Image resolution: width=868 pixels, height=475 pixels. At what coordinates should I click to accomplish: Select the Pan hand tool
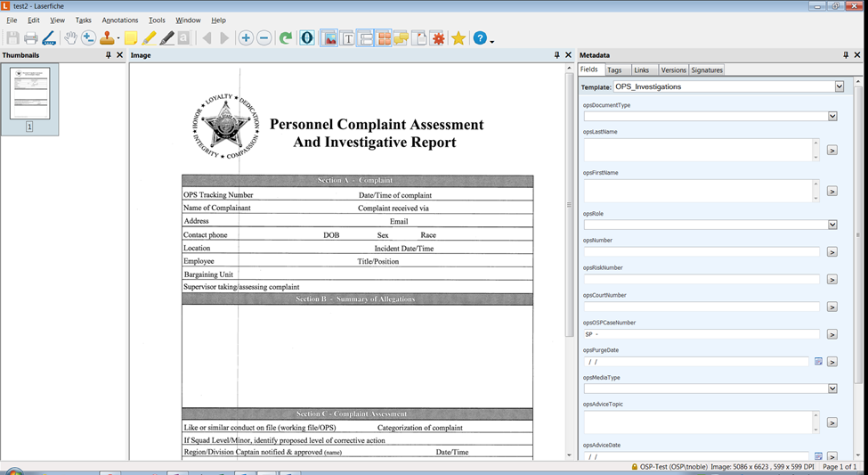point(70,38)
